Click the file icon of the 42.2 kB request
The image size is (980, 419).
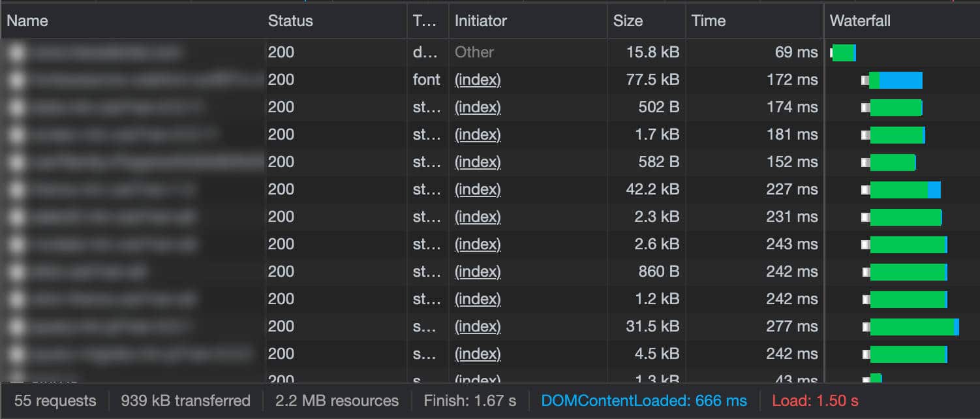pos(18,190)
